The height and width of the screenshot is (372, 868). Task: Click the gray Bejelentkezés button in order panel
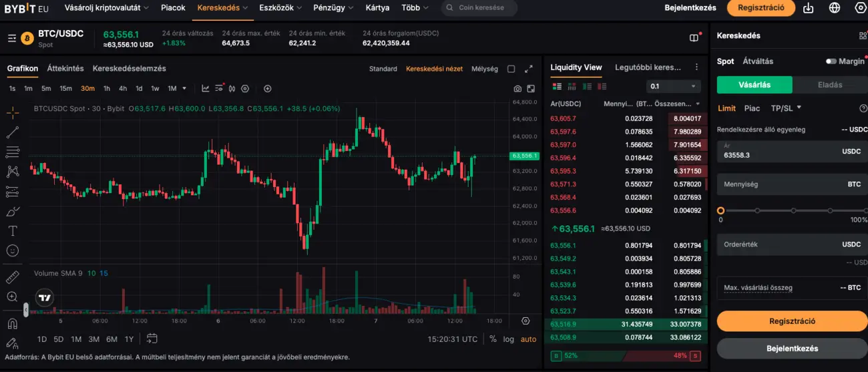point(793,348)
